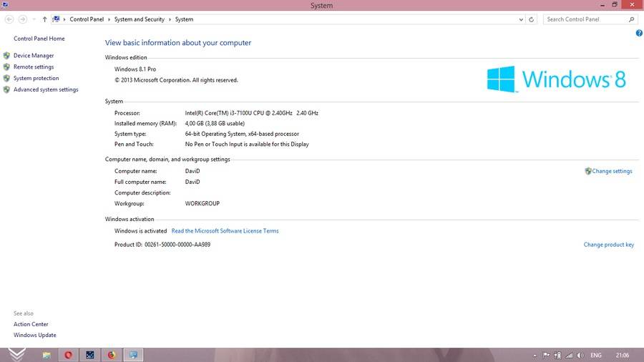
Task: Open File Explorer from the taskbar
Action: click(47, 355)
